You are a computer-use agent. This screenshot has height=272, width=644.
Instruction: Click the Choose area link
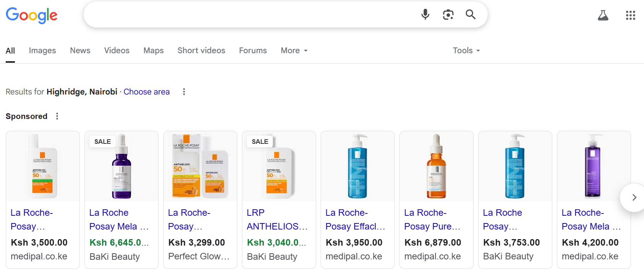pos(146,92)
